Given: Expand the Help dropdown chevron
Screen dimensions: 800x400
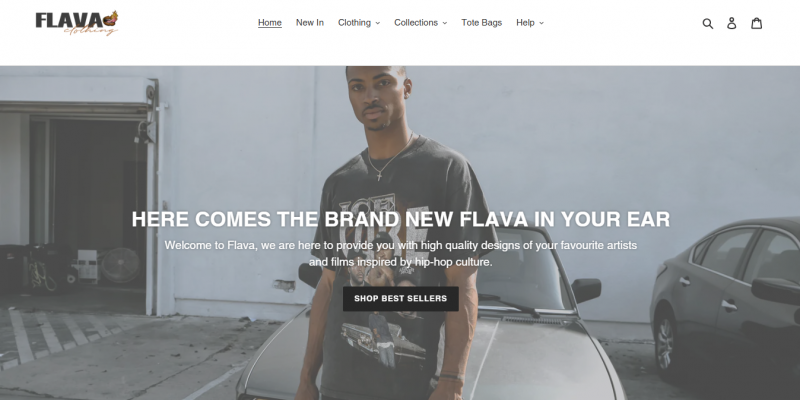Looking at the screenshot, I should pos(541,23).
